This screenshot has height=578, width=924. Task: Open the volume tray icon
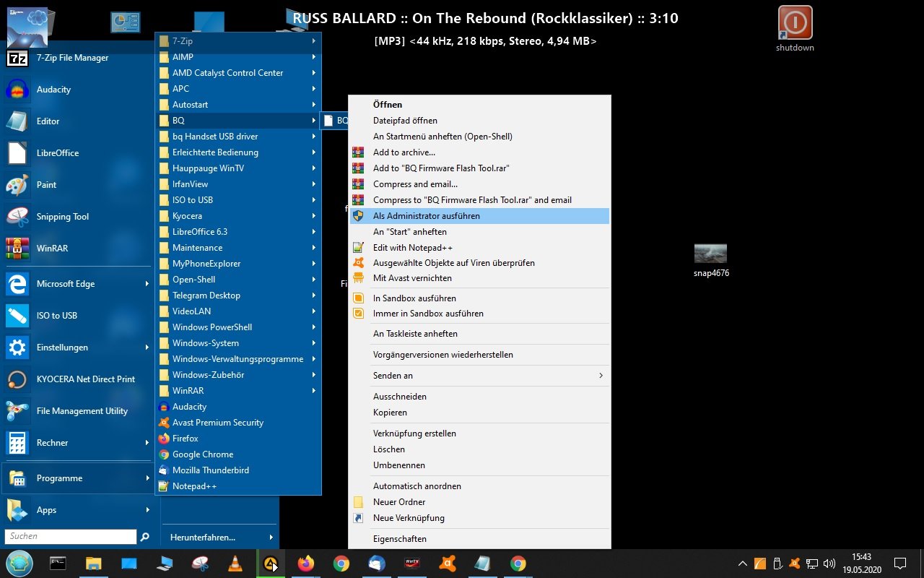829,564
